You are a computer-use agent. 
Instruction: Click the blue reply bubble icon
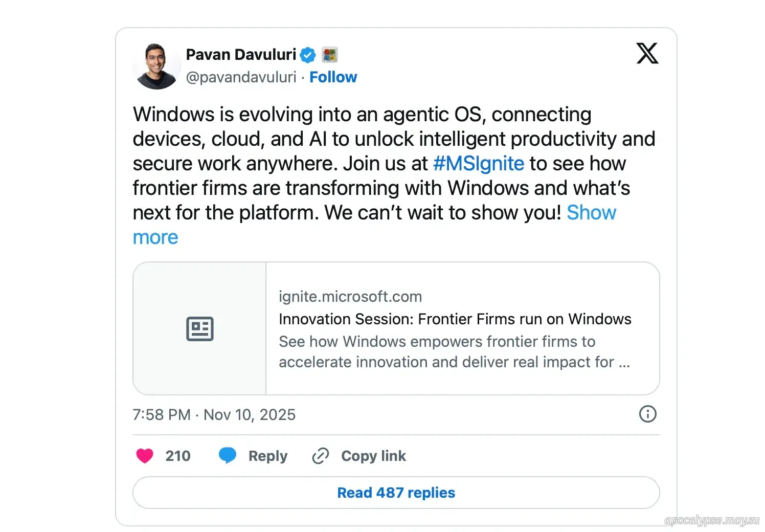pyautogui.click(x=228, y=455)
